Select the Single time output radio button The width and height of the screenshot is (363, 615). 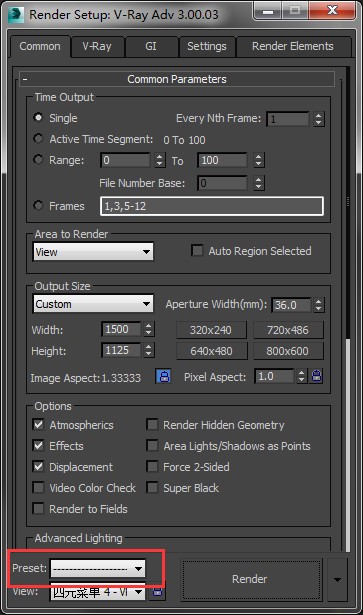[38, 118]
